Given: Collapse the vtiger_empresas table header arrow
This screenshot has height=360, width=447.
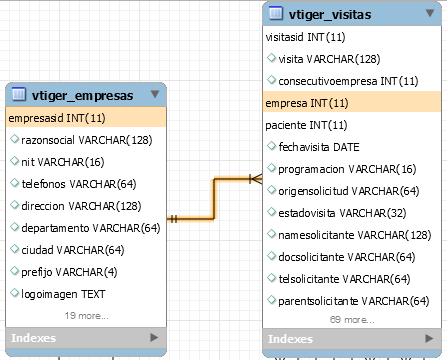Looking at the screenshot, I should click(155, 94).
